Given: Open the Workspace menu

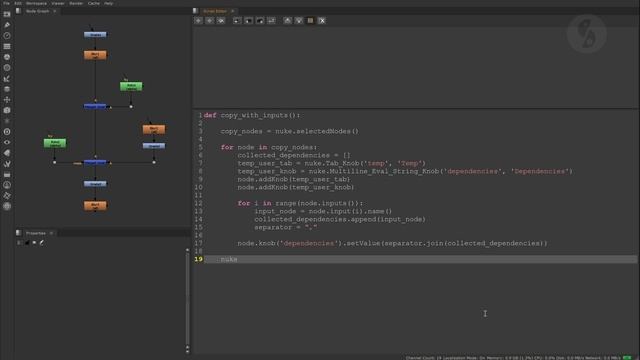Looking at the screenshot, I should point(36,3).
